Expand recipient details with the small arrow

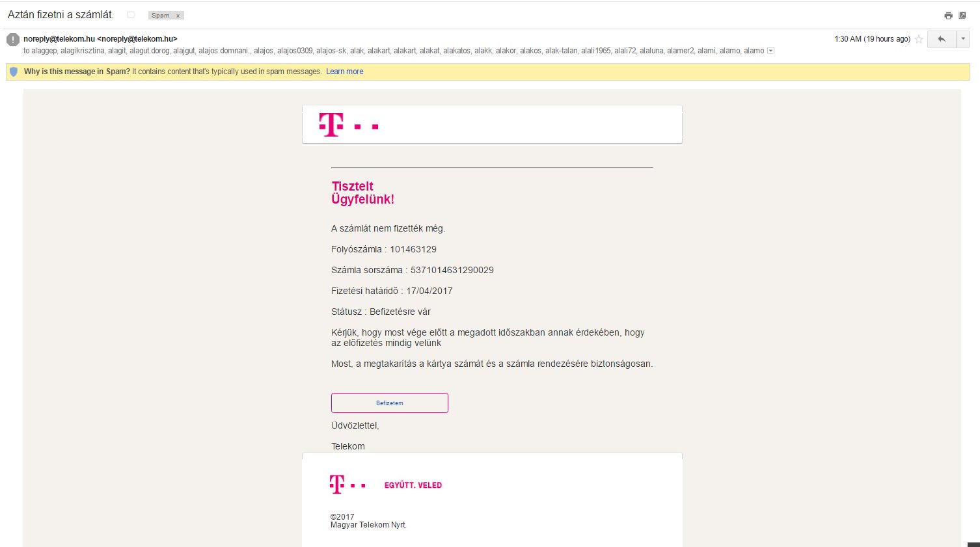pyautogui.click(x=771, y=51)
